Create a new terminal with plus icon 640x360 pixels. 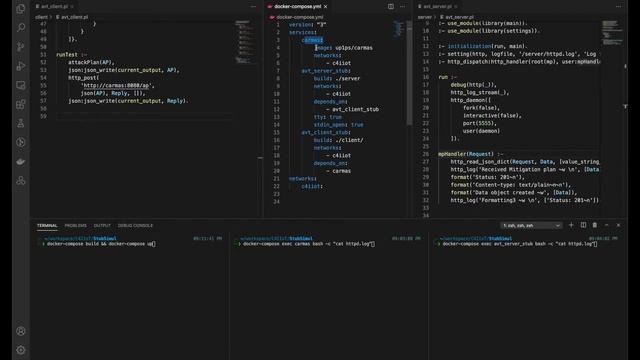click(571, 225)
